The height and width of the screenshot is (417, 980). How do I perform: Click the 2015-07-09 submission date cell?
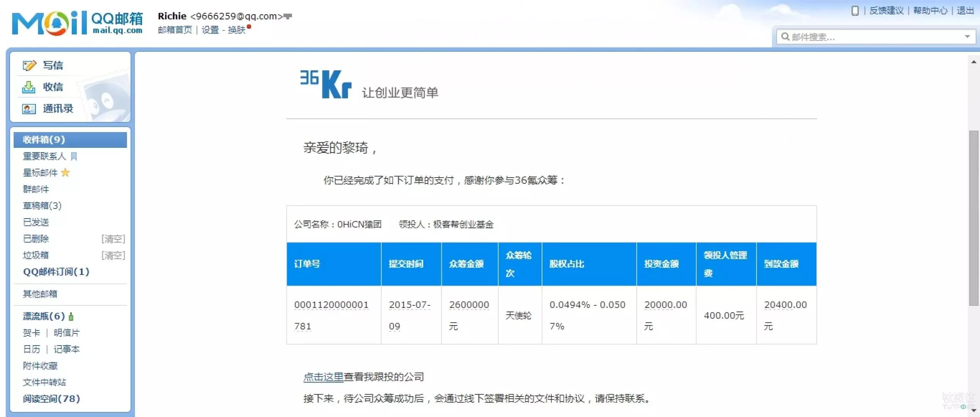(x=411, y=315)
